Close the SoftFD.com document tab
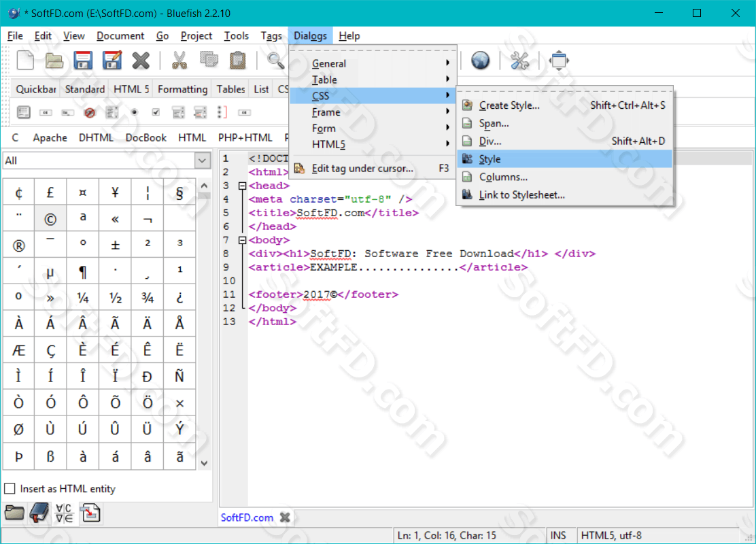756x544 pixels. click(285, 517)
